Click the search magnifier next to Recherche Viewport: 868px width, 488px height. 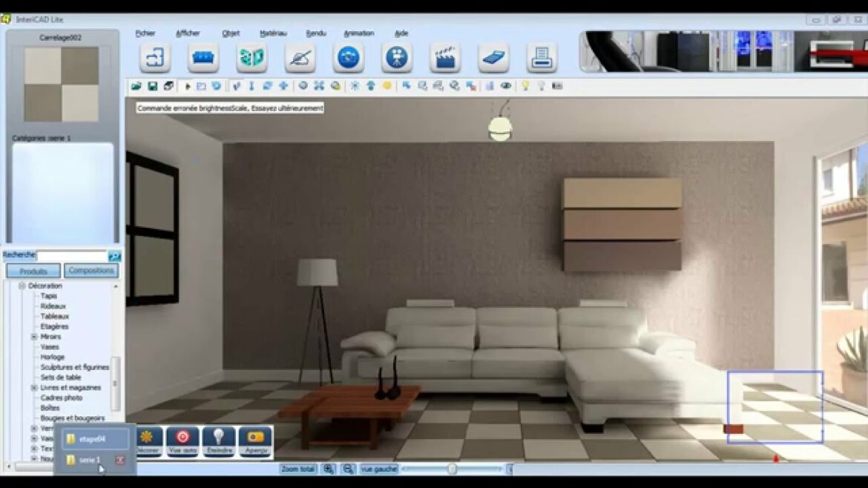tap(115, 256)
